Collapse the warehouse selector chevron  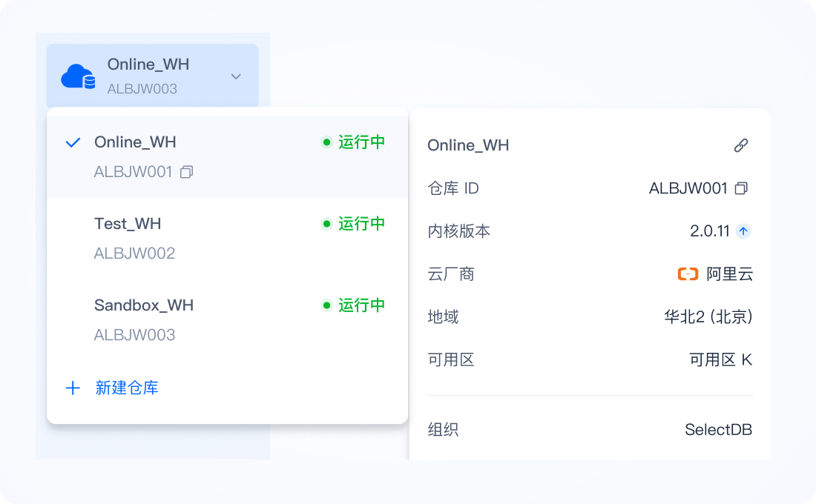tap(236, 76)
